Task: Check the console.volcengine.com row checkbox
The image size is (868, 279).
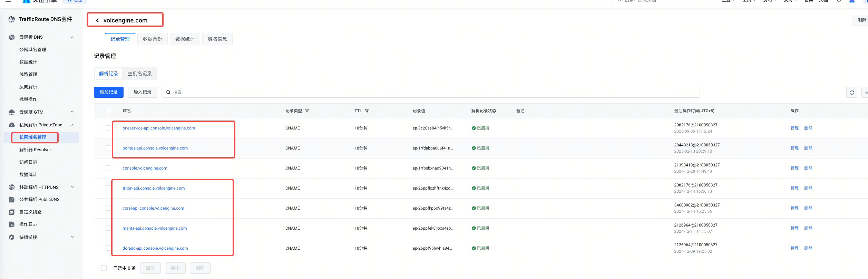Action: (108, 168)
